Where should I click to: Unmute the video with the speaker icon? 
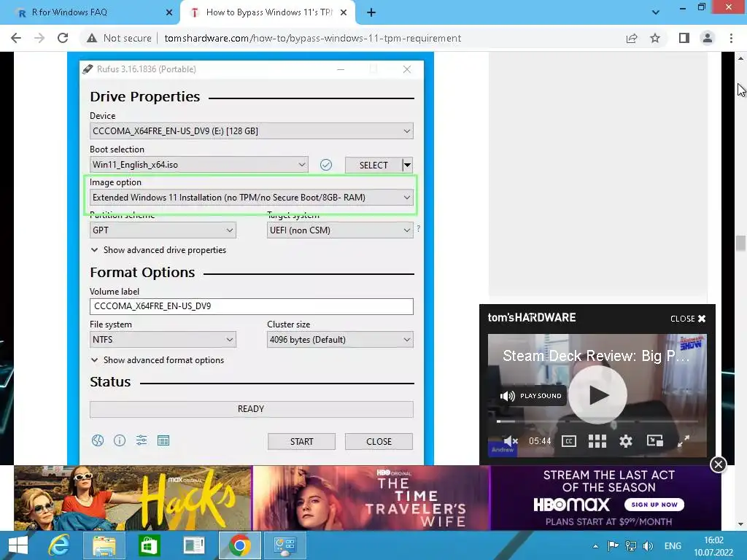point(510,441)
